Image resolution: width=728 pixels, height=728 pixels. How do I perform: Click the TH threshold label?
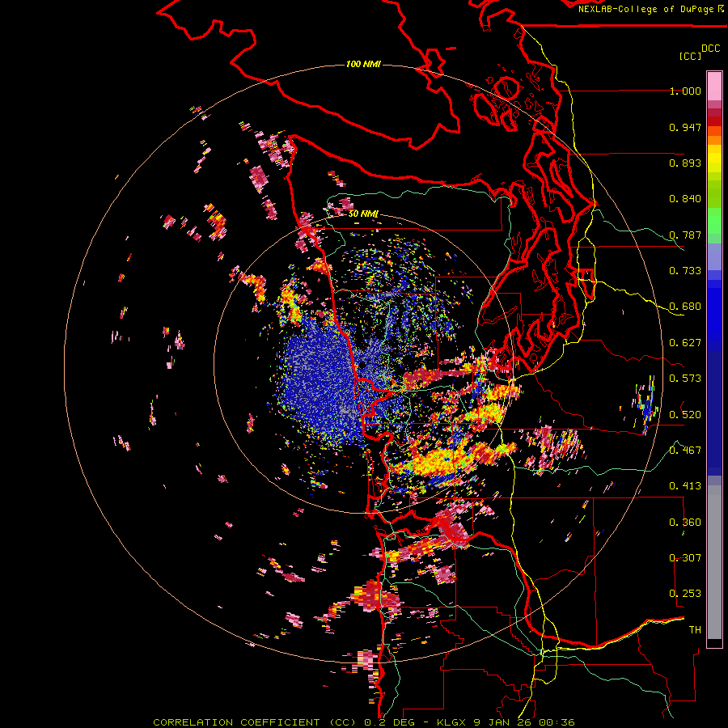695,630
